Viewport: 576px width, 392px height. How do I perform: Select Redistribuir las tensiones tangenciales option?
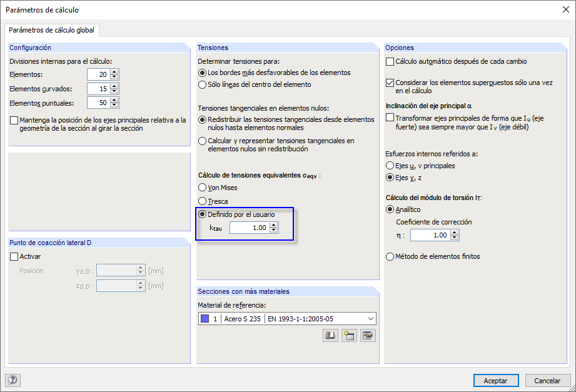click(202, 119)
